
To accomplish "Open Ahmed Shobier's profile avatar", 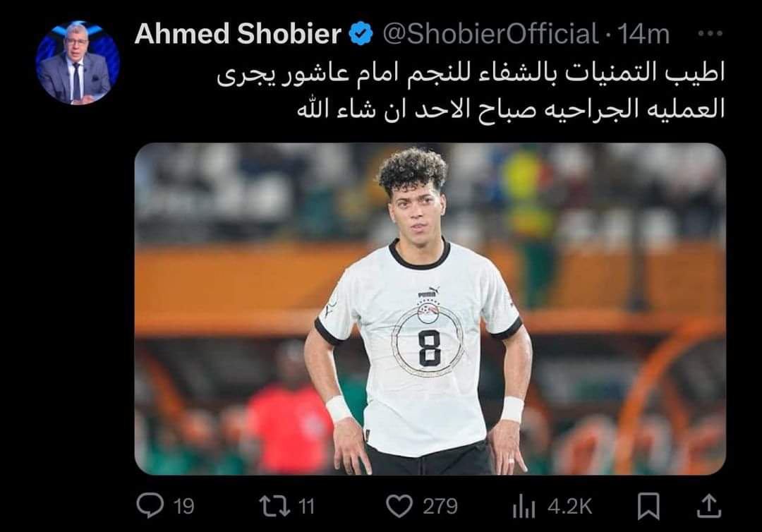I will click(78, 63).
